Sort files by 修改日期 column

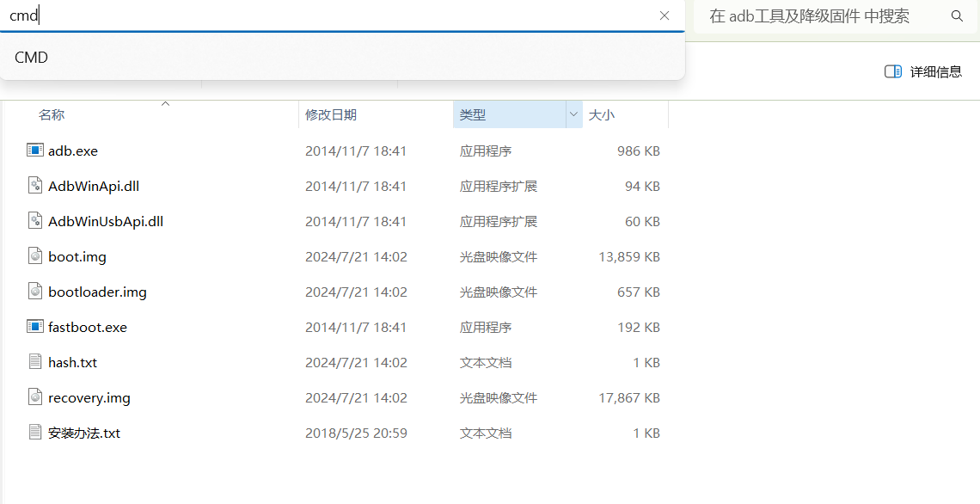tap(331, 114)
